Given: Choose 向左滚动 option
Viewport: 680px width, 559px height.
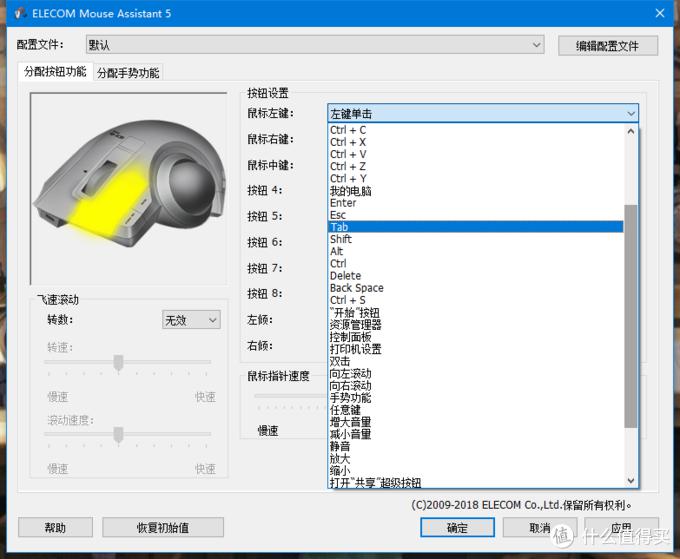Looking at the screenshot, I should [476, 373].
